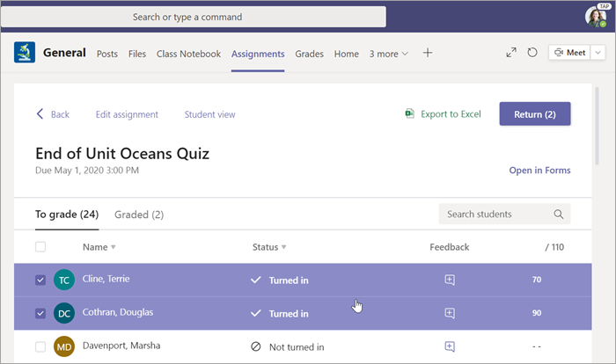The height and width of the screenshot is (364, 616).
Task: Click the search students magnifier icon
Action: [x=558, y=214]
